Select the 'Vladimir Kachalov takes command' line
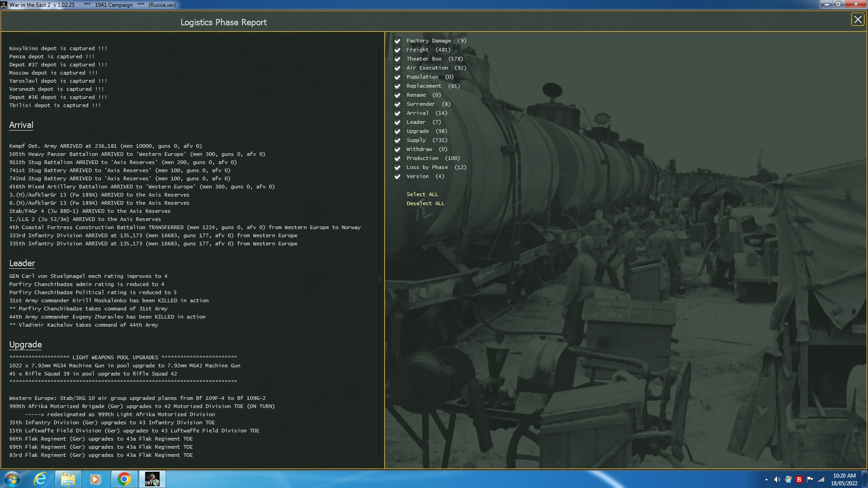Screen dimensions: 868x488 (x=84, y=325)
